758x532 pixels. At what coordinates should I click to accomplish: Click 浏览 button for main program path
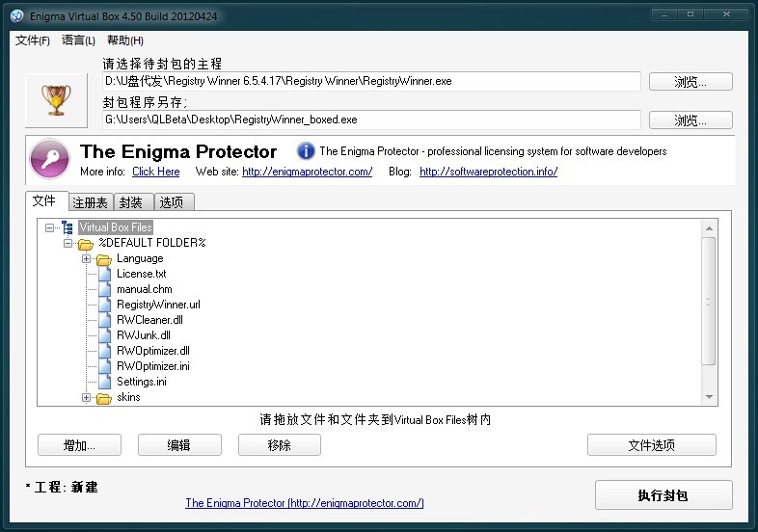(690, 82)
